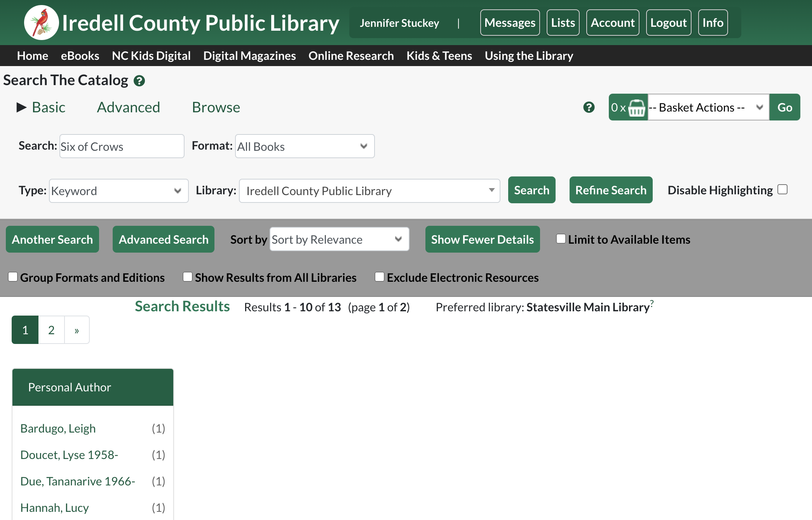Toggle the Disable Highlighting checkbox
Image resolution: width=812 pixels, height=520 pixels.
[782, 190]
